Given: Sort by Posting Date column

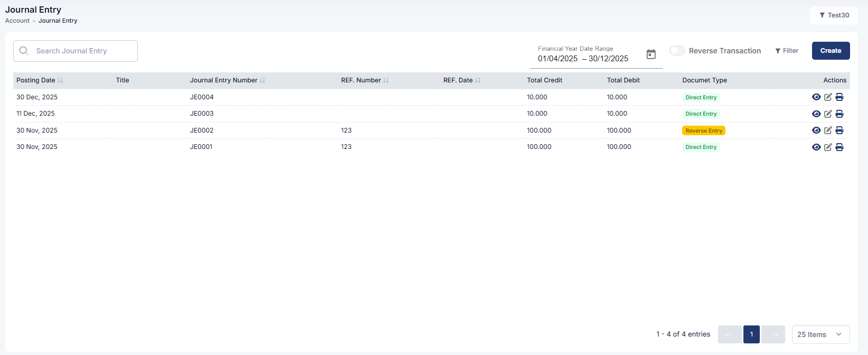Looking at the screenshot, I should (60, 80).
